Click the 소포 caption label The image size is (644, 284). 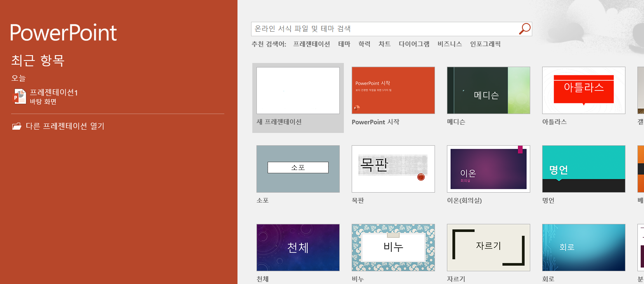click(263, 200)
